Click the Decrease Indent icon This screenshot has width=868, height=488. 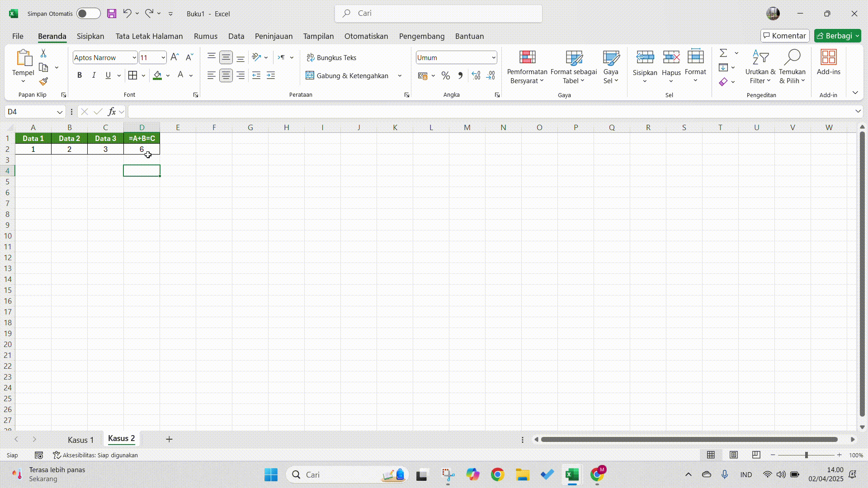pos(256,75)
